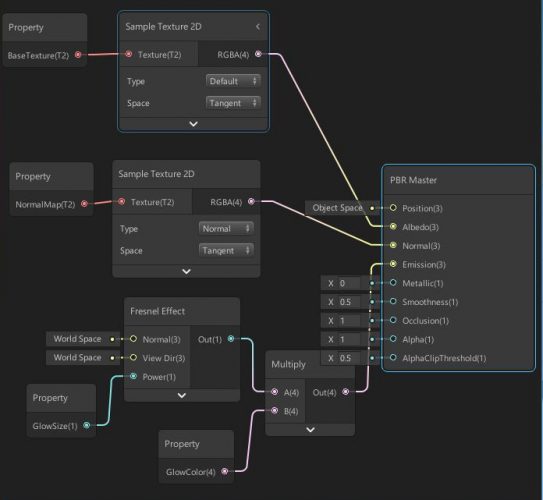The height and width of the screenshot is (500, 543).
Task: Click the NormalMap property output port
Action: point(84,204)
